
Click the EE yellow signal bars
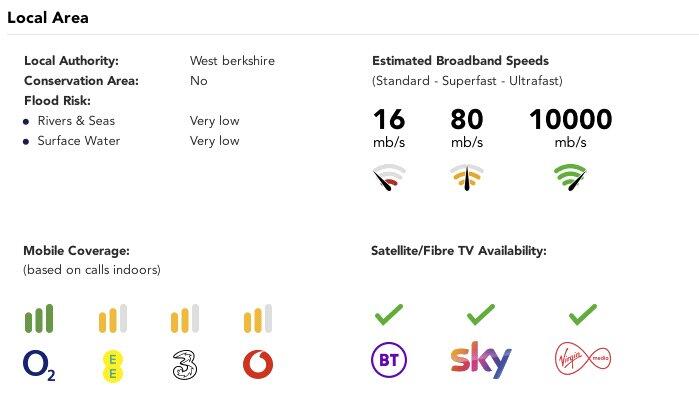(112, 319)
